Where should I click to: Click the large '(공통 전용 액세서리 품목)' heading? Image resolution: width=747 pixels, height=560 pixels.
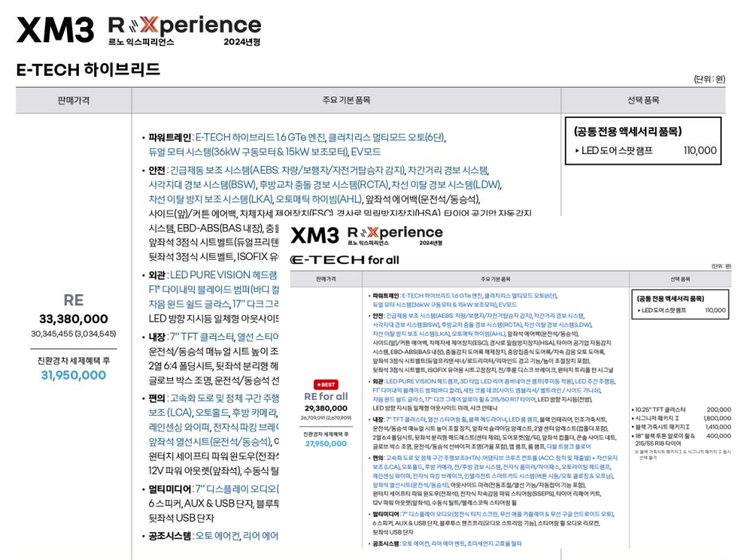coord(627,132)
